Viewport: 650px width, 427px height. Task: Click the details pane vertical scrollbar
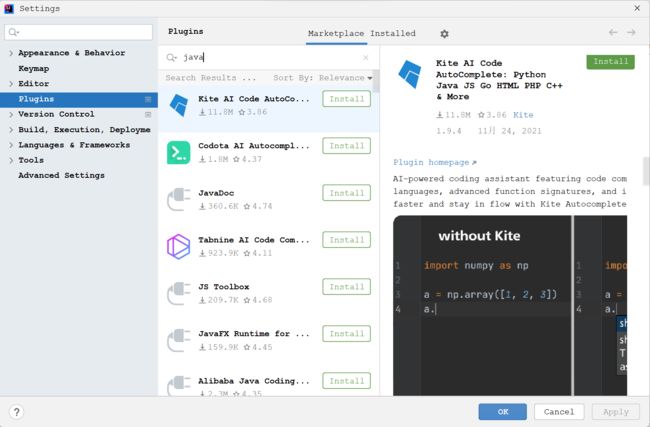click(x=646, y=171)
